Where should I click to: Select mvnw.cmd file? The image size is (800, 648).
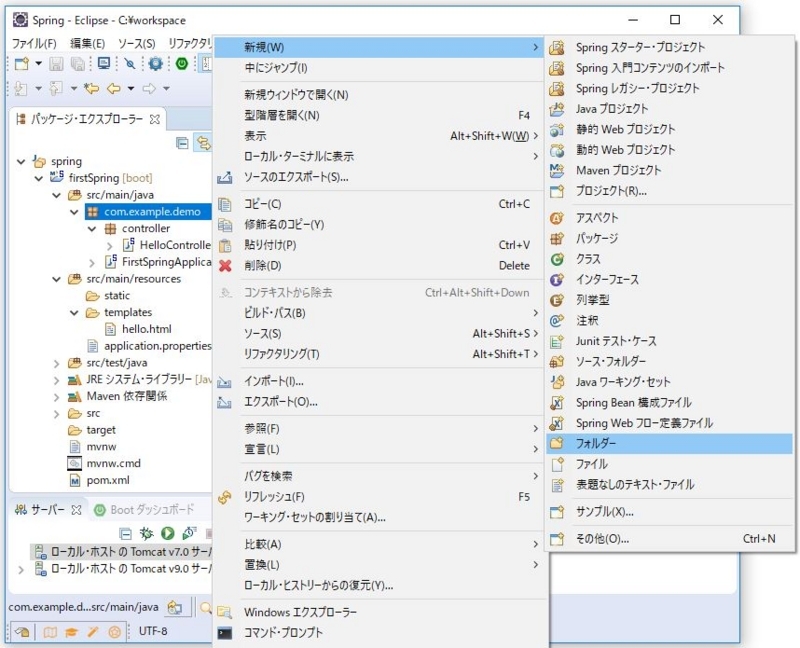113,464
